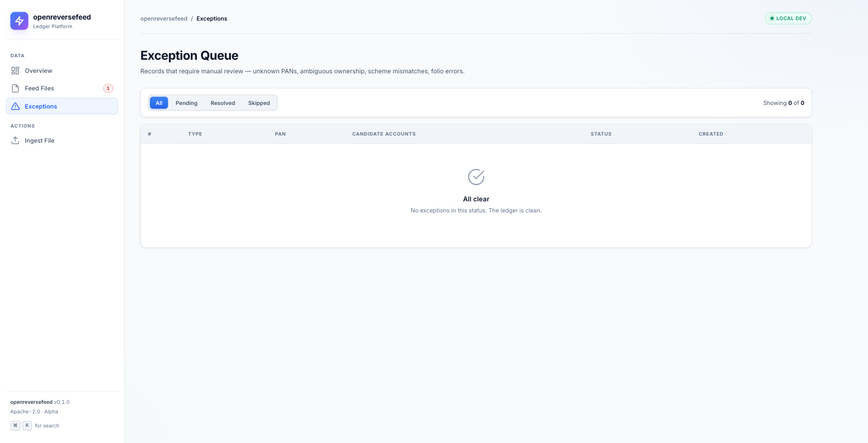Click the 'for search' hint text
Screen dimensions: 868x443
(x=47, y=426)
